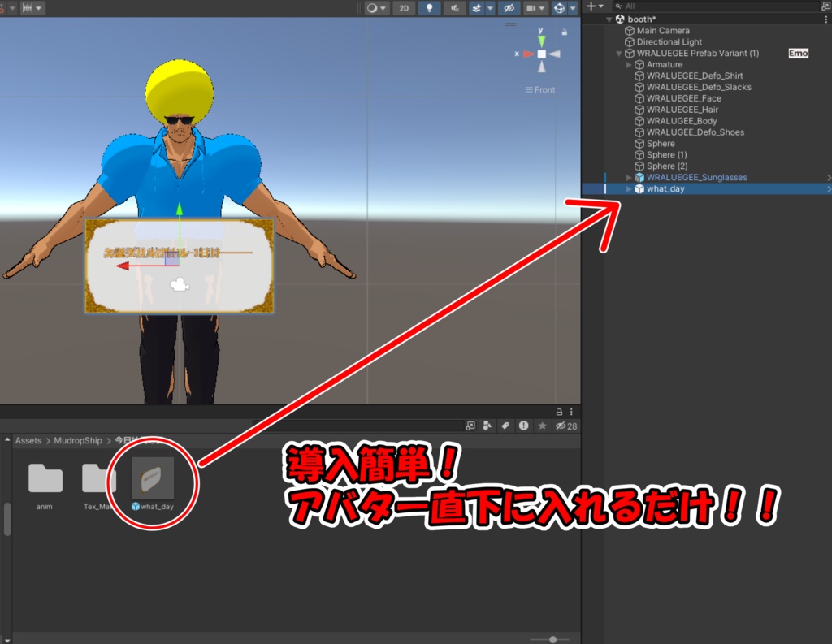This screenshot has height=644, width=832.
Task: Toggle the Gizmos button
Action: pos(559,8)
